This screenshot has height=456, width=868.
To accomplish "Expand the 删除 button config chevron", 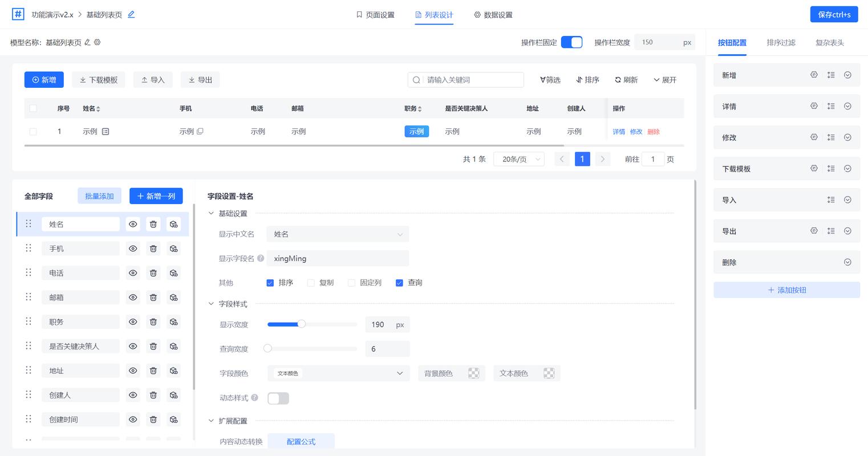I will [x=847, y=262].
